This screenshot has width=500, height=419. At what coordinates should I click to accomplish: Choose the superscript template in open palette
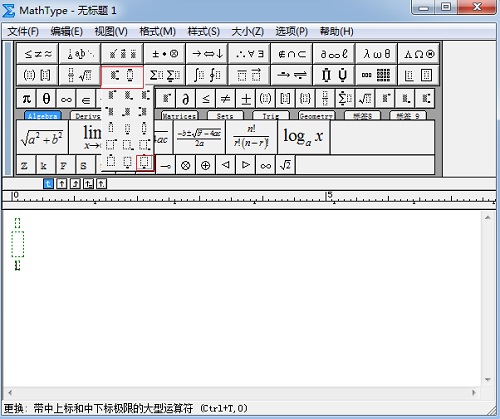[111, 95]
